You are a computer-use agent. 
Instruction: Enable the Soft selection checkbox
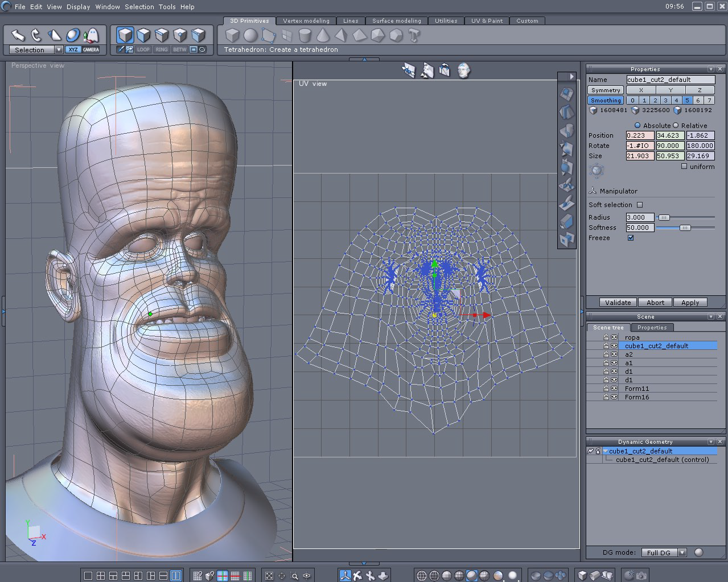(x=640, y=205)
